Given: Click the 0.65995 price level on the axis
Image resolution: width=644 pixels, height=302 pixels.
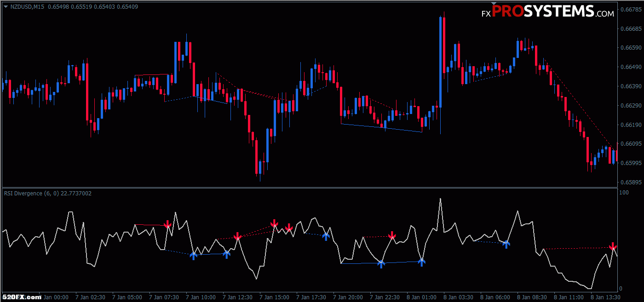Looking at the screenshot, I should [631, 163].
